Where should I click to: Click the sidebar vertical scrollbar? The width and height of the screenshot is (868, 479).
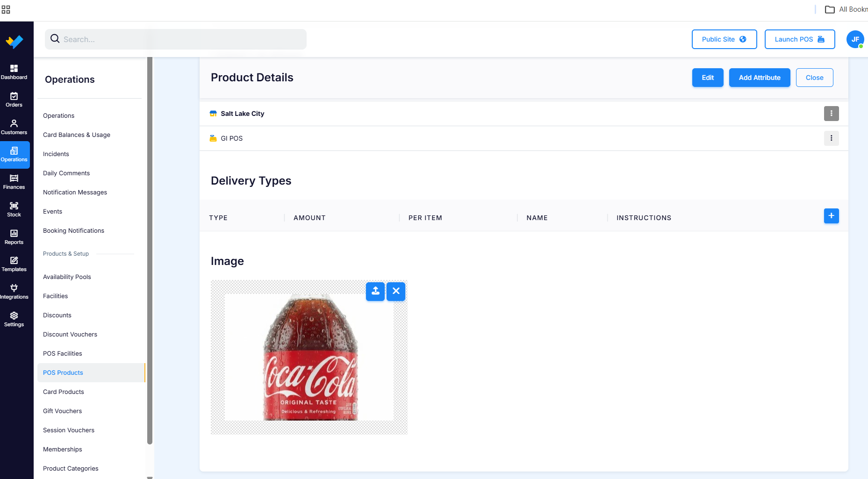[x=150, y=250]
